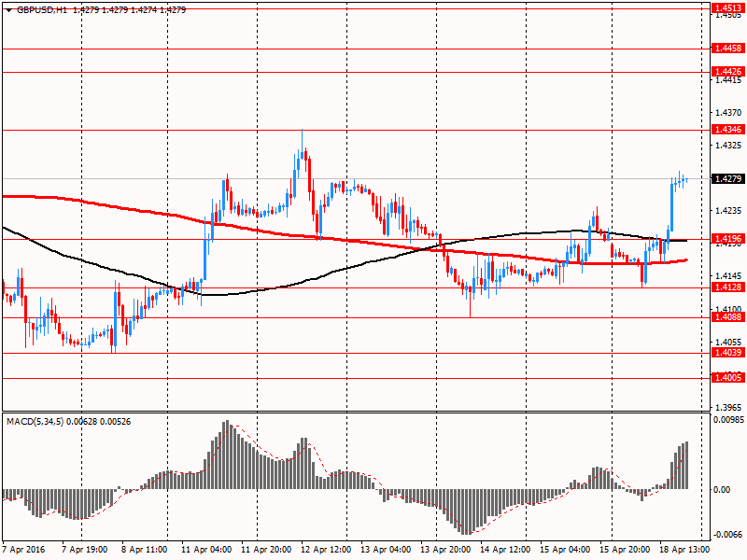The height and width of the screenshot is (560, 747).
Task: Click the 0.00 MACD scale value
Action: pos(722,489)
